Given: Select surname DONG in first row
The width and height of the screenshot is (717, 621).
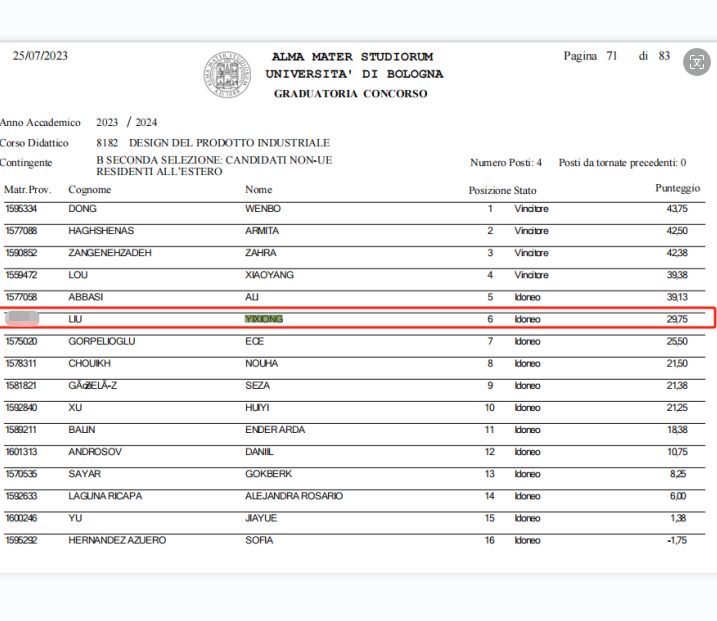Looking at the screenshot, I should coord(82,209).
